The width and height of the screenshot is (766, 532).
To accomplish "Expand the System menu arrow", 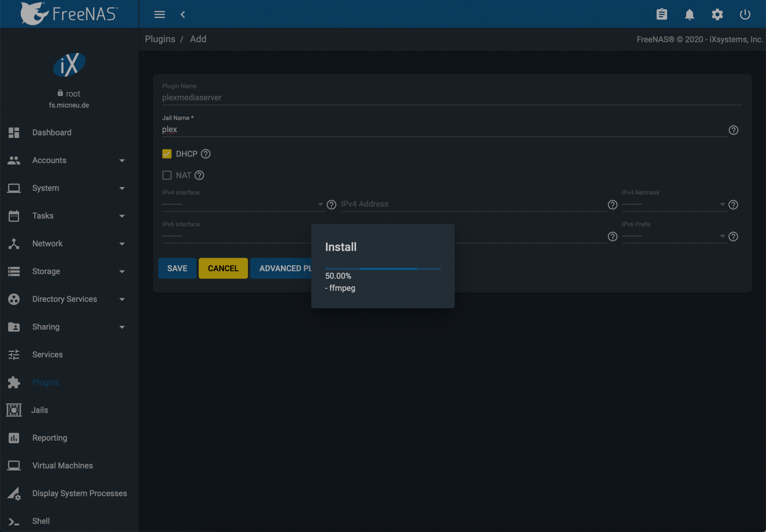I will pyautogui.click(x=122, y=188).
